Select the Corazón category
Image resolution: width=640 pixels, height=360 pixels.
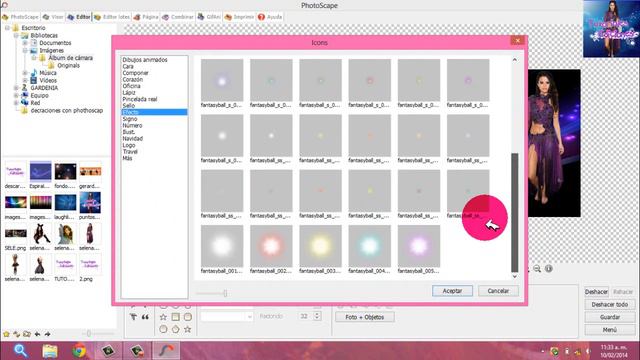(133, 80)
